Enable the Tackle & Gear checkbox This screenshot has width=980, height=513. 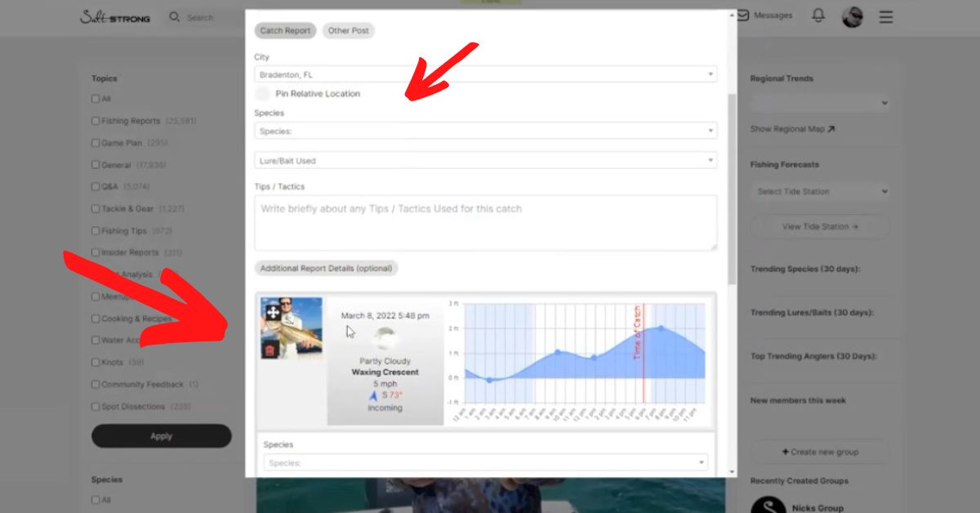[x=96, y=209]
